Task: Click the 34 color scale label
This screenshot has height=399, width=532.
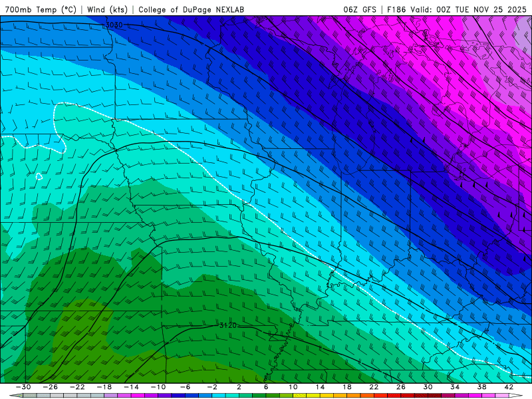Action: (455, 387)
